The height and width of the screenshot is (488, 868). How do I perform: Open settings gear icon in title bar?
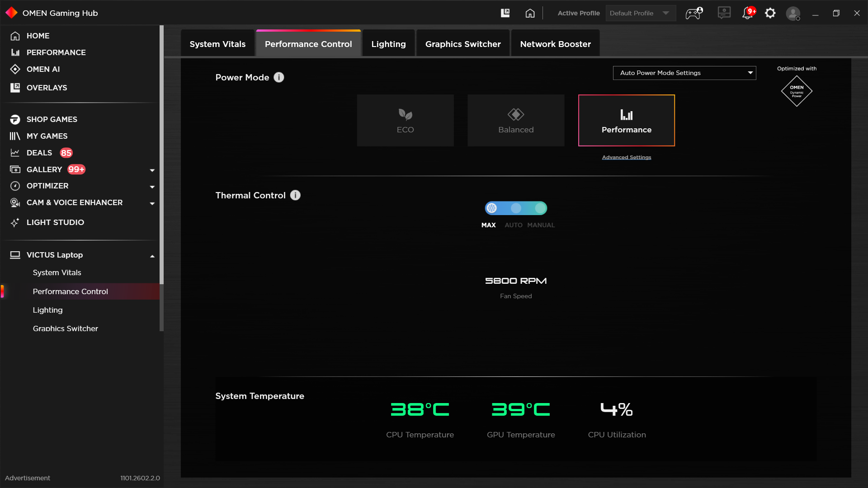click(770, 13)
